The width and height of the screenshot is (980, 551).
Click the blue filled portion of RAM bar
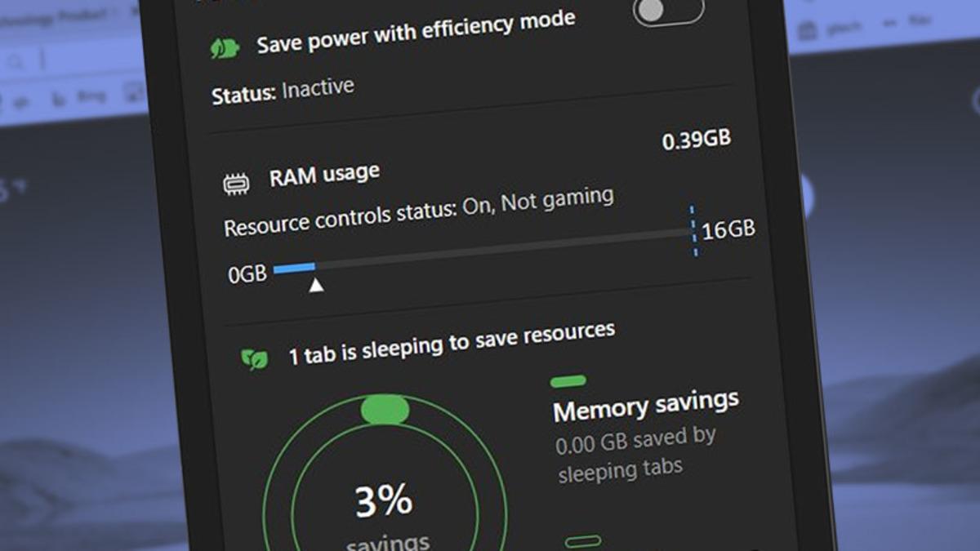(x=294, y=267)
